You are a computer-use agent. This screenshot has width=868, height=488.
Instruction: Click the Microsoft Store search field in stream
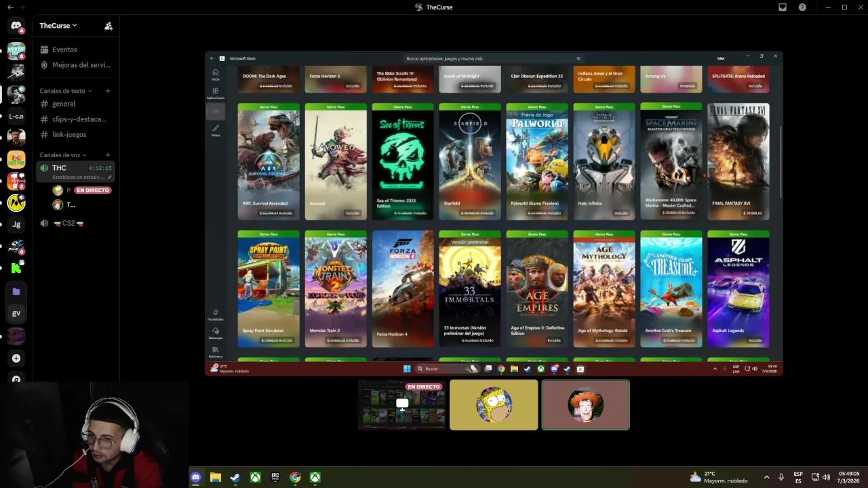pos(494,58)
